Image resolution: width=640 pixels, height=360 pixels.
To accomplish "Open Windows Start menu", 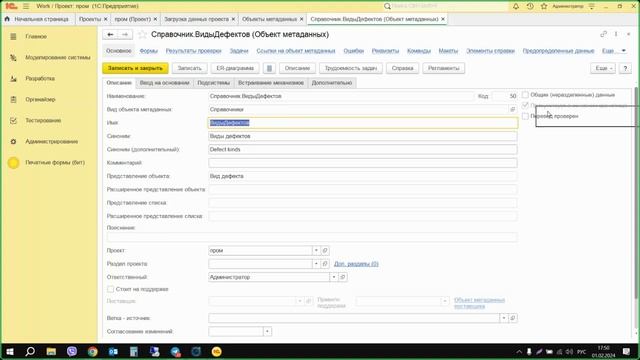I will 10,351.
